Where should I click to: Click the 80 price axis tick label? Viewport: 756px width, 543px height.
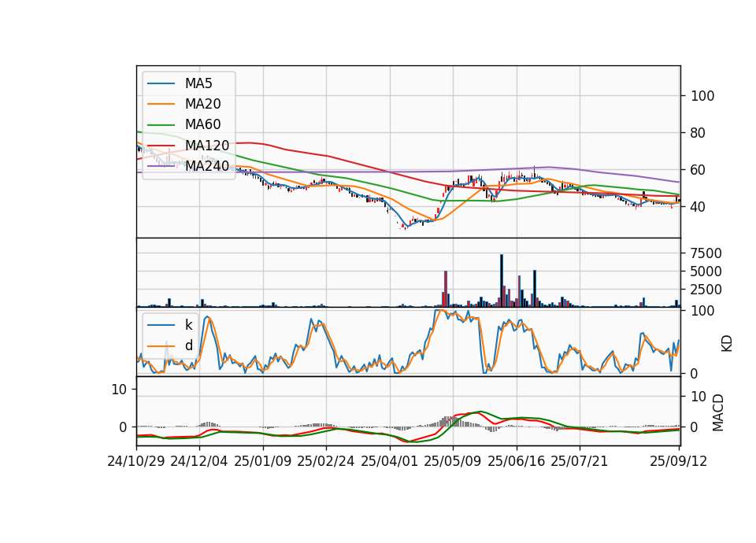pos(698,133)
